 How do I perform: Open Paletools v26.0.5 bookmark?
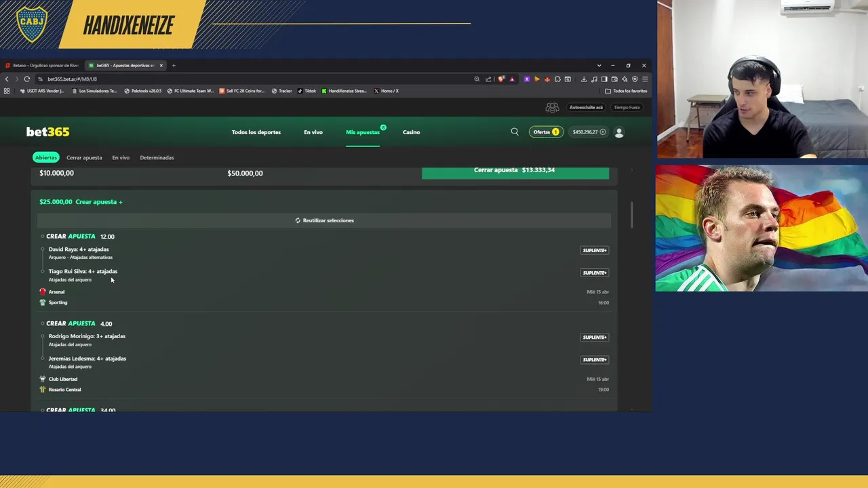point(143,91)
